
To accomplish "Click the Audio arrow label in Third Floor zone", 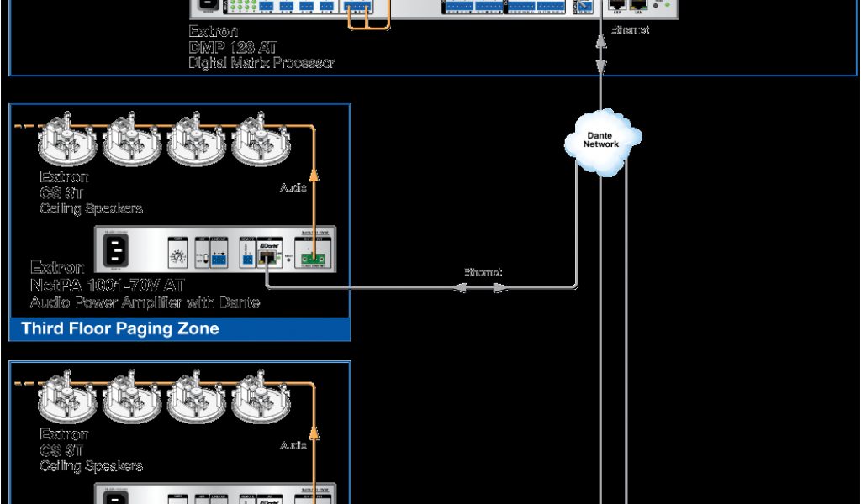I will tap(293, 188).
